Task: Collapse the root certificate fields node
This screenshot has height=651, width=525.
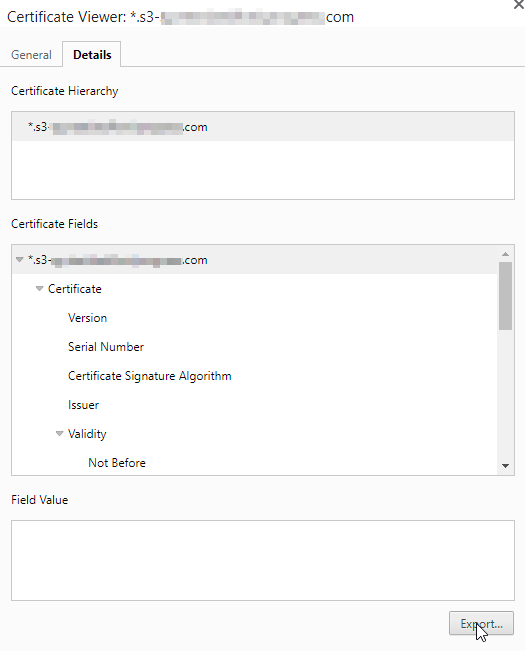Action: (19, 259)
